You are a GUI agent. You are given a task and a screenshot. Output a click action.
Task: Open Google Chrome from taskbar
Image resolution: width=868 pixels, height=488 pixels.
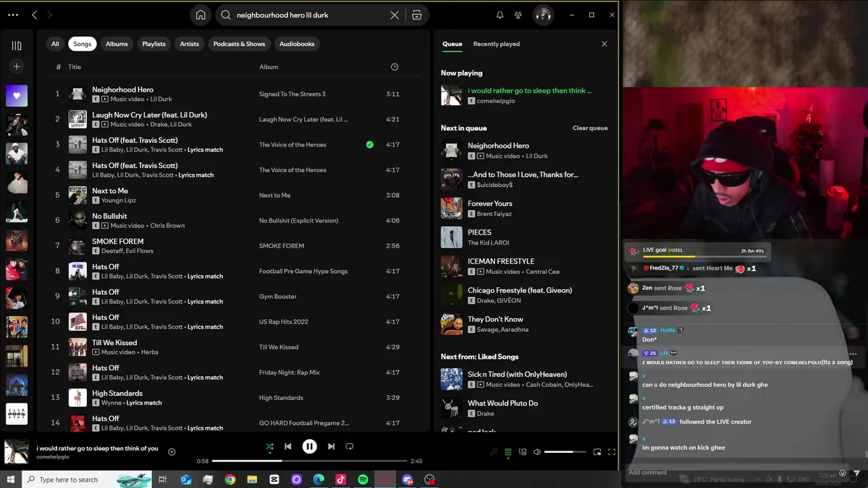click(230, 479)
